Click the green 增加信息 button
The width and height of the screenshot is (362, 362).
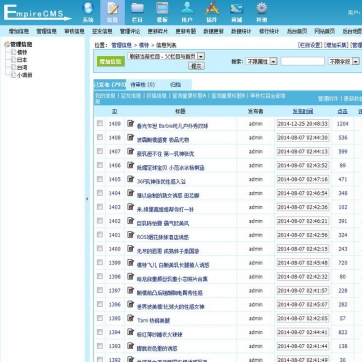[x=111, y=62]
